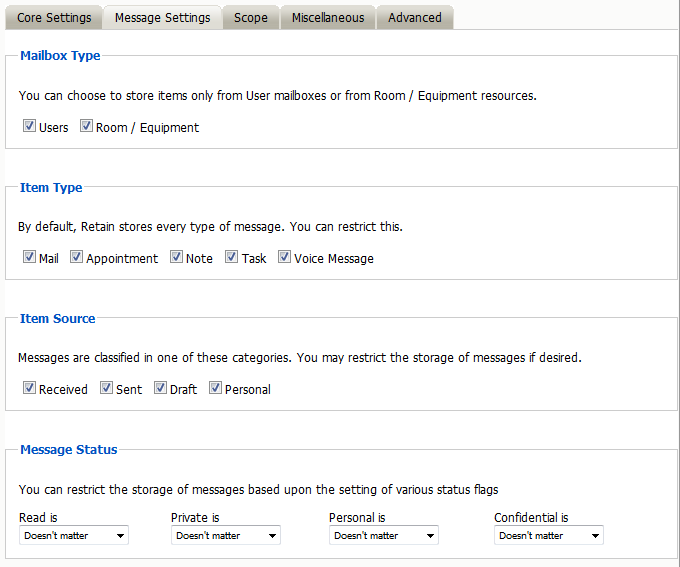Select the Advanced tab
This screenshot has height=567, width=680.
click(415, 17)
